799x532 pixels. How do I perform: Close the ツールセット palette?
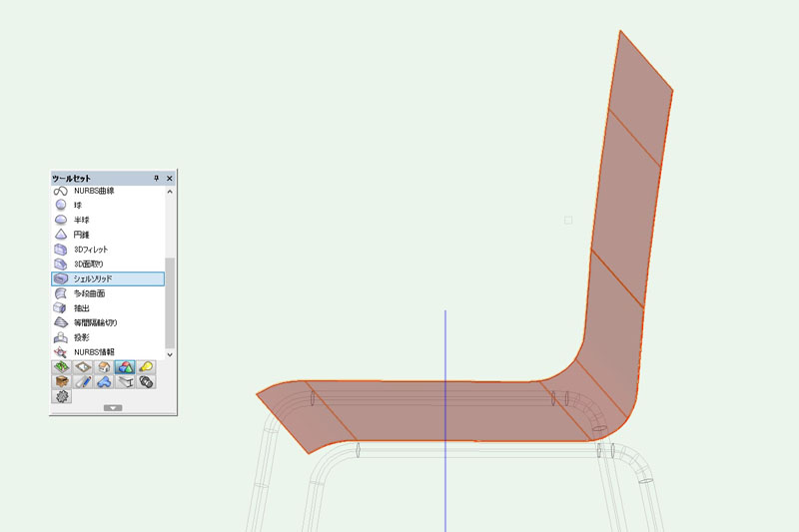pos(170,179)
